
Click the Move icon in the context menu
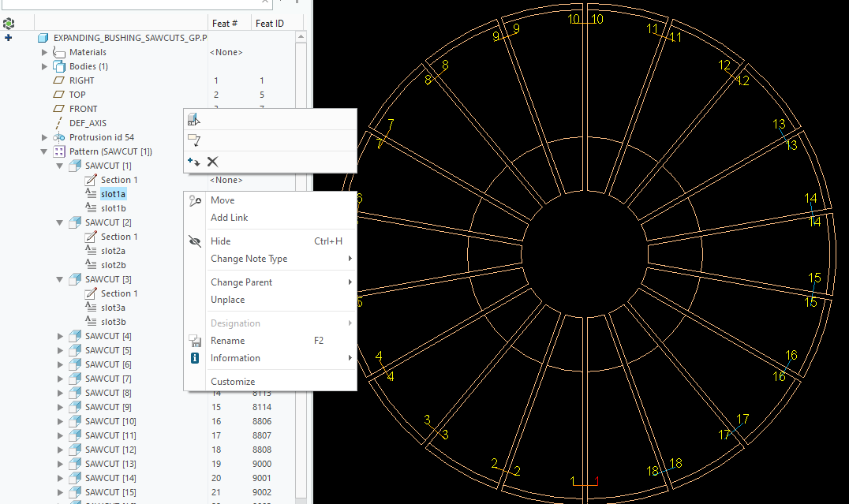point(195,200)
